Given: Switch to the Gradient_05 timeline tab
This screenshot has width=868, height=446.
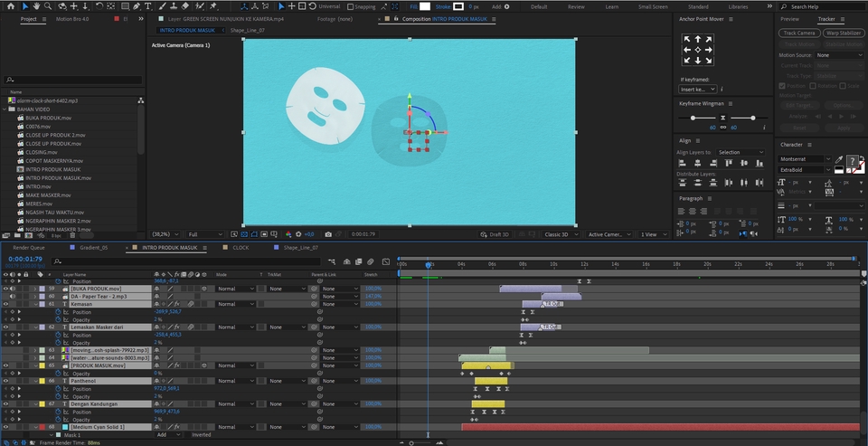Looking at the screenshot, I should (93, 248).
